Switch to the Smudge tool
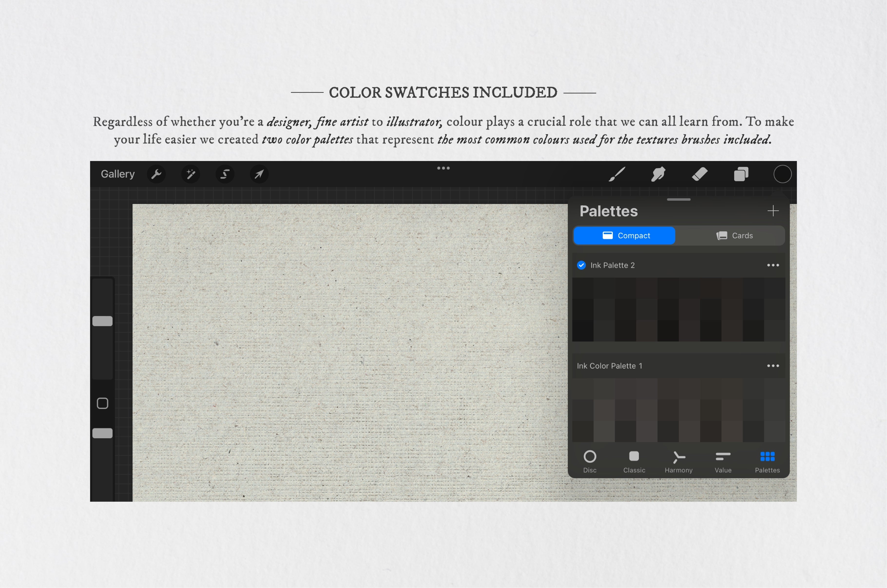The height and width of the screenshot is (588, 887). coord(657,174)
